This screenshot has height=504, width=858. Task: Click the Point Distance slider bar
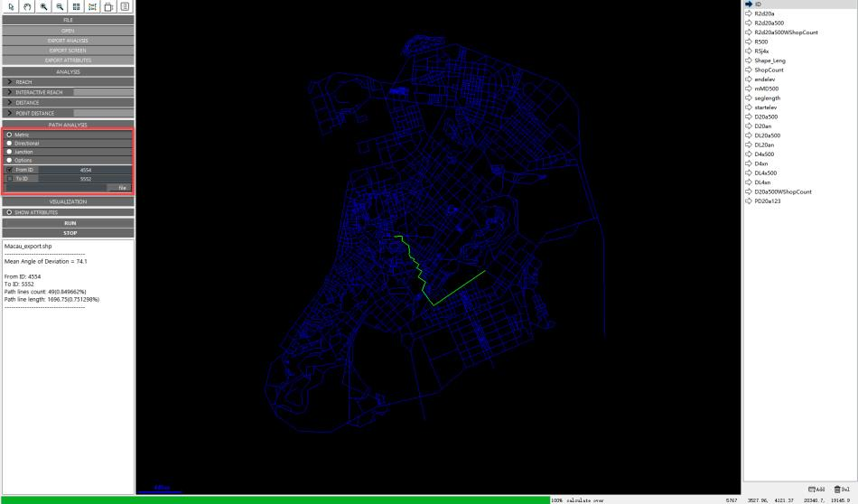point(104,113)
